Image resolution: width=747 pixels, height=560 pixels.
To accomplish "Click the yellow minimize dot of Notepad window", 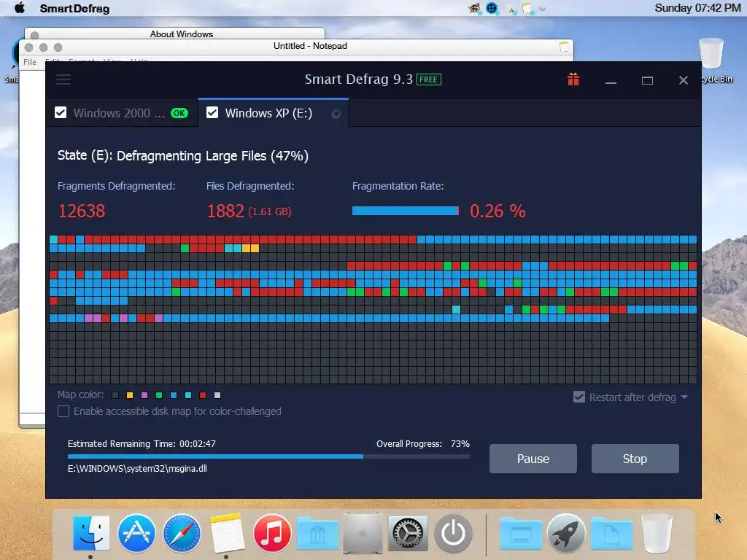I will tap(43, 47).
